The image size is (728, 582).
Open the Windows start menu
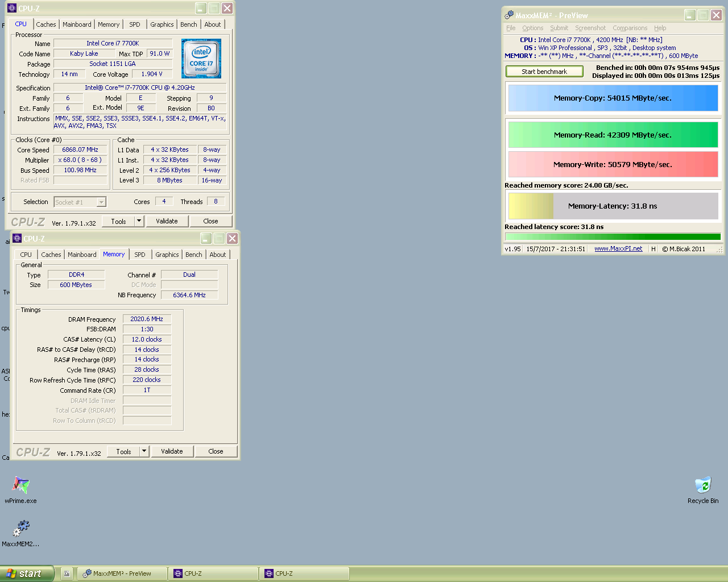click(x=27, y=573)
